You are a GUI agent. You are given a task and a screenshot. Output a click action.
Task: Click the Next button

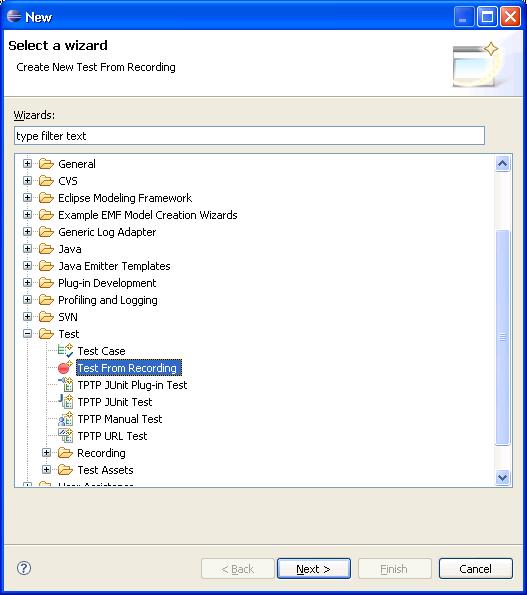[314, 568]
